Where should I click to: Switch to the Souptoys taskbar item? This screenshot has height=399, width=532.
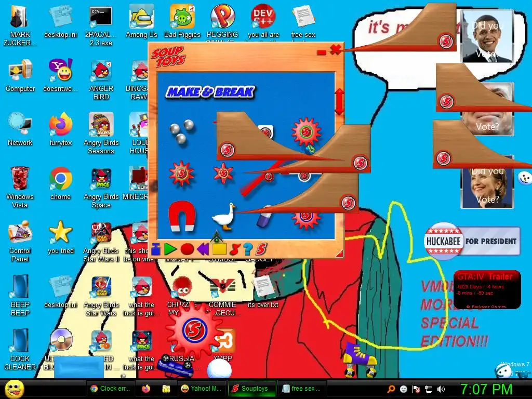252,389
